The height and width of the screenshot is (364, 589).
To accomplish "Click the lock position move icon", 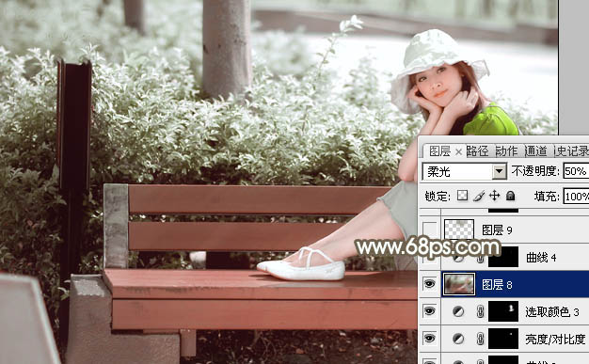I will pyautogui.click(x=494, y=196).
